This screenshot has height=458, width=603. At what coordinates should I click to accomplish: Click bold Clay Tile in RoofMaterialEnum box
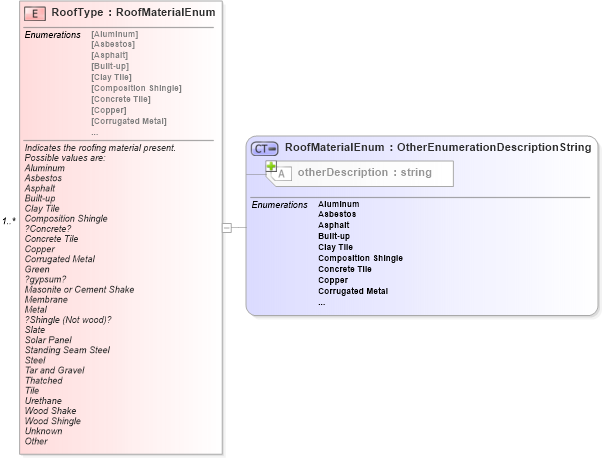335,247
